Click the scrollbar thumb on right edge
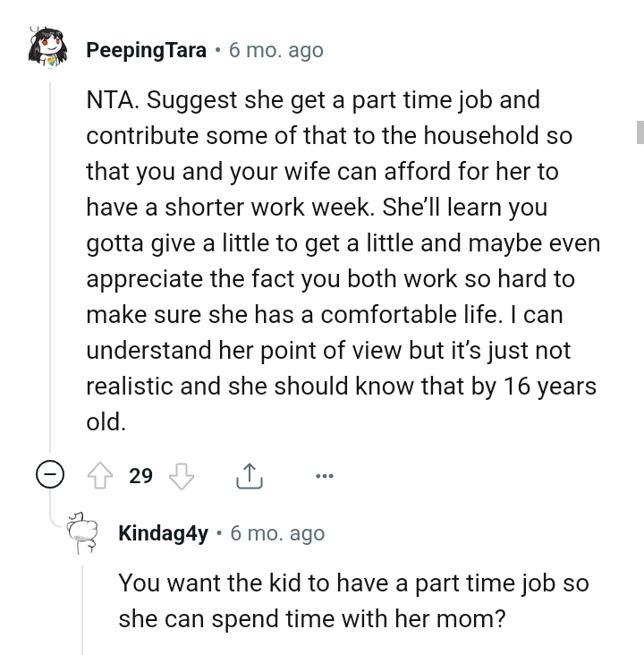The height and width of the screenshot is (655, 644). pos(640,132)
